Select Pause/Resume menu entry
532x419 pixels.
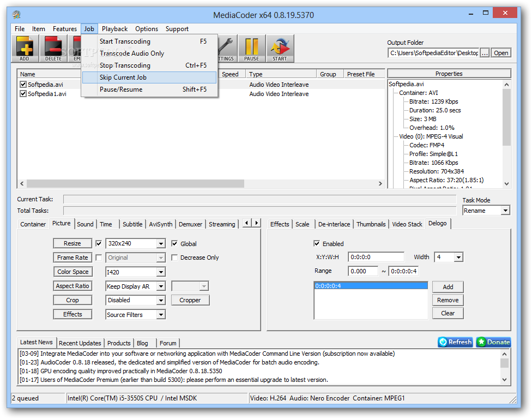coord(149,89)
